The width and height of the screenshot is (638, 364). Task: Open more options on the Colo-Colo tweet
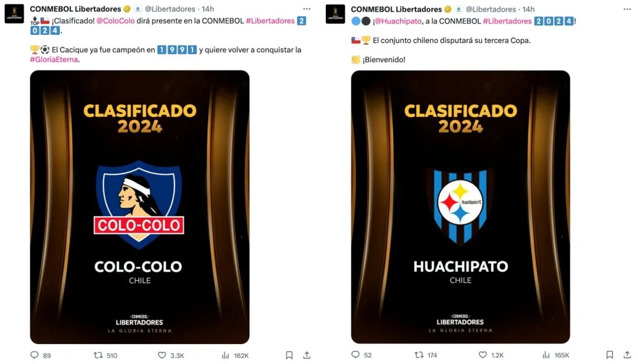pyautogui.click(x=307, y=9)
